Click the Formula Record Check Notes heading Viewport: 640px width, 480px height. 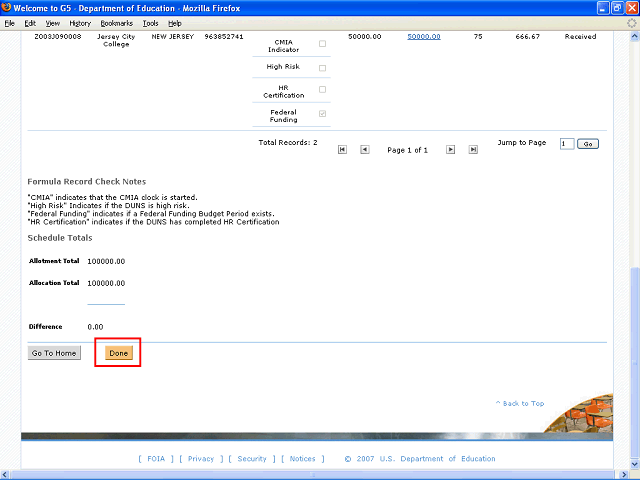coord(87,182)
